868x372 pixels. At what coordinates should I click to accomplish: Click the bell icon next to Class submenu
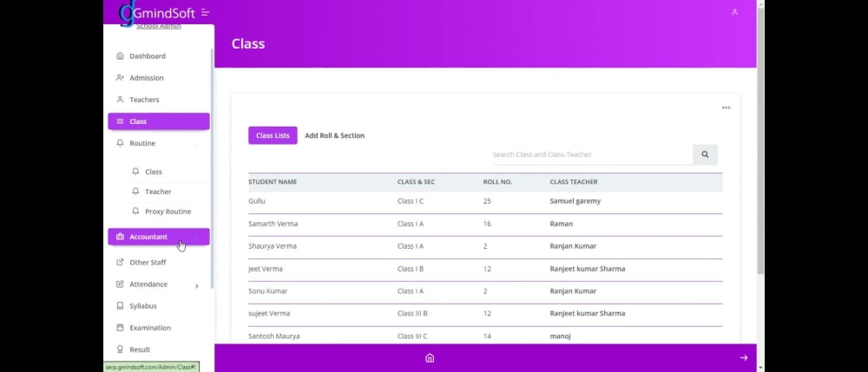(135, 172)
